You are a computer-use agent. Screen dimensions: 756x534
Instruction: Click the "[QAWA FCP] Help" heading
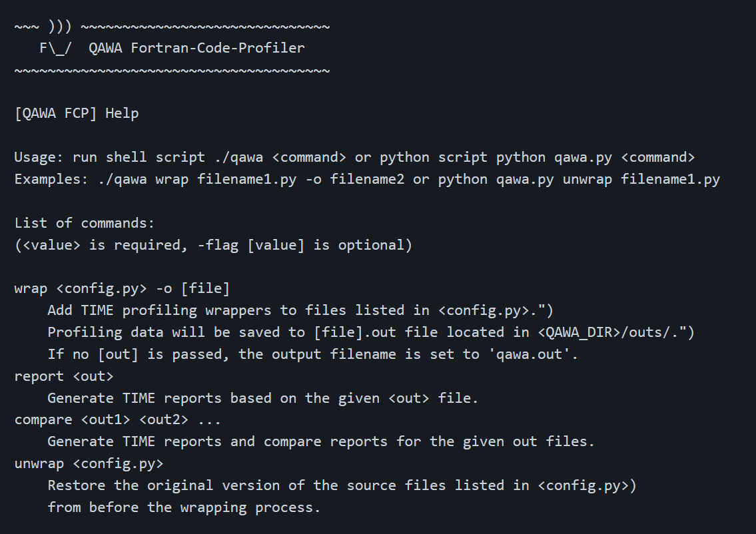(x=77, y=113)
